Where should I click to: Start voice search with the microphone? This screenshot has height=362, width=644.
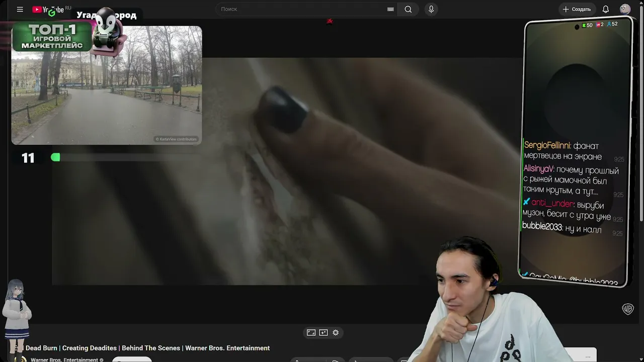(431, 9)
